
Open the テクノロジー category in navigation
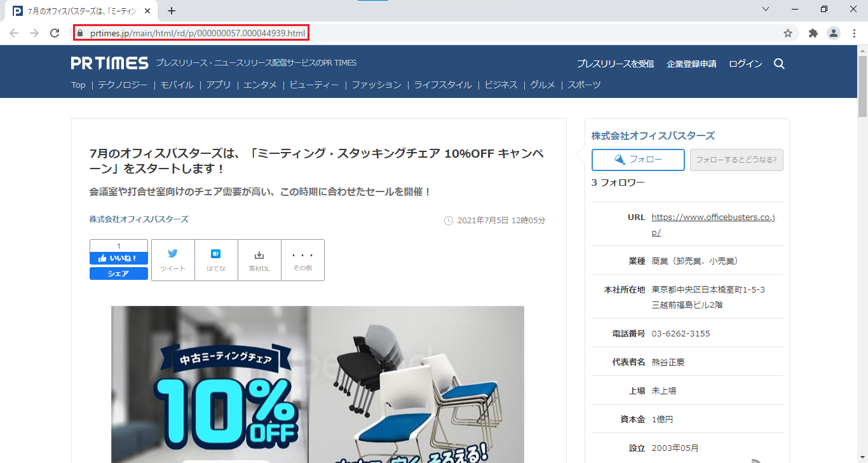click(123, 85)
